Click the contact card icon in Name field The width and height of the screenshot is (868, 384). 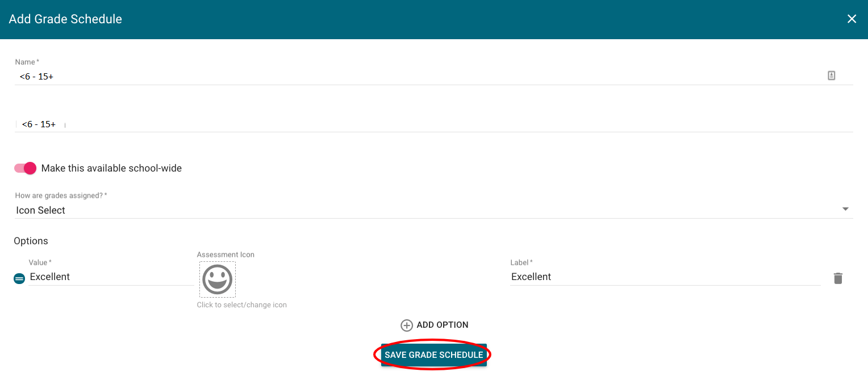[x=831, y=76]
